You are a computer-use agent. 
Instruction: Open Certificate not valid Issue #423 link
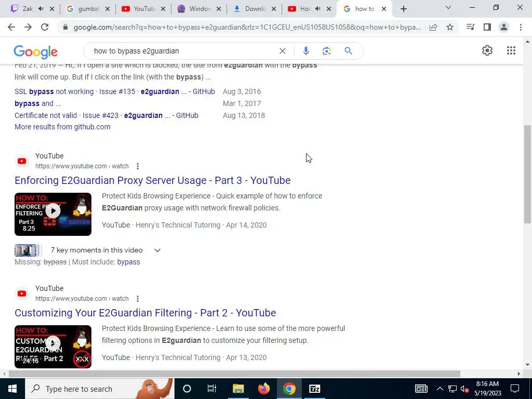(106, 115)
